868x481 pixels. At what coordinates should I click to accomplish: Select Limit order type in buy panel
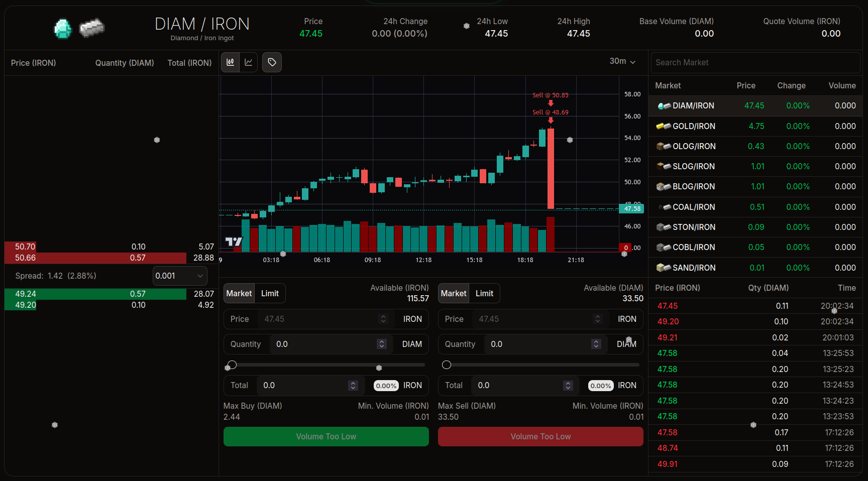(x=270, y=294)
